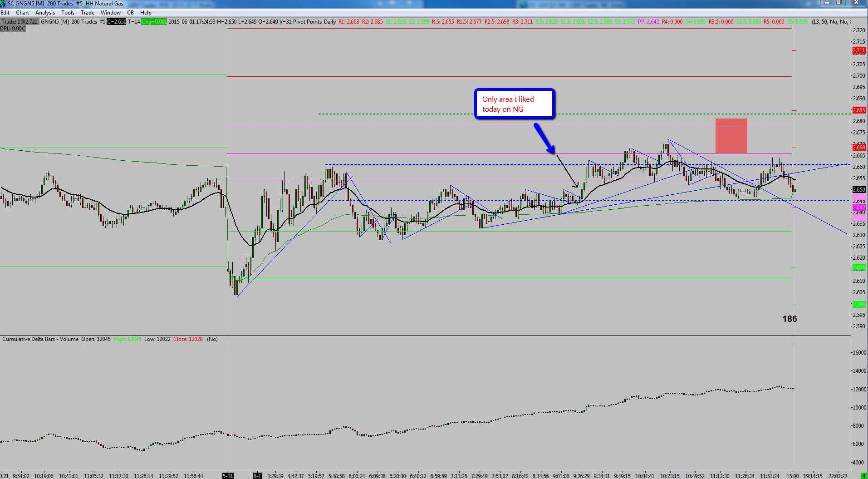The image size is (868, 479).
Task: Open the Analysis menu
Action: pos(45,13)
